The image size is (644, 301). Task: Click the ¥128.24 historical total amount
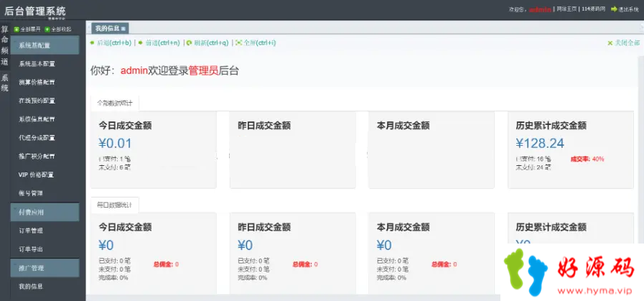click(x=540, y=143)
